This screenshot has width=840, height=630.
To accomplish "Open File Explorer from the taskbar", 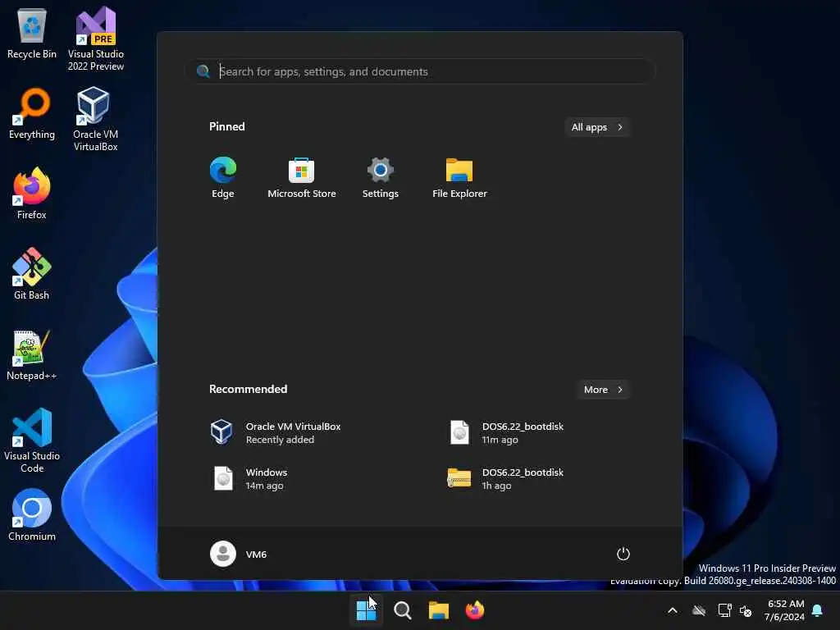I will tap(439, 610).
